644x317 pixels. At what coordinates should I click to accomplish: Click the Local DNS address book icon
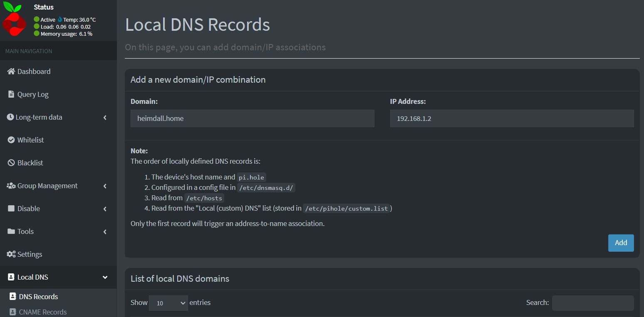point(11,277)
